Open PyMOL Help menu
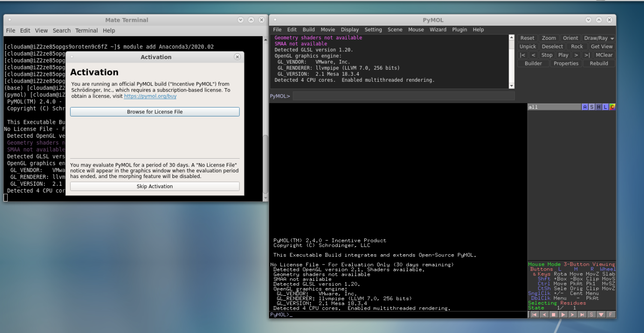Screen dimensions: 644x333 478,30
